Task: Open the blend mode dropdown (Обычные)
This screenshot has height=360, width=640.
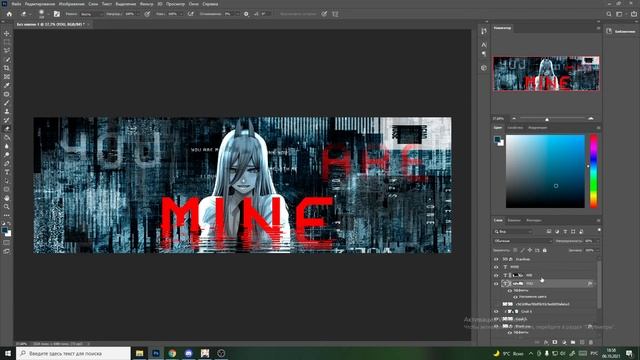Action: tap(523, 241)
